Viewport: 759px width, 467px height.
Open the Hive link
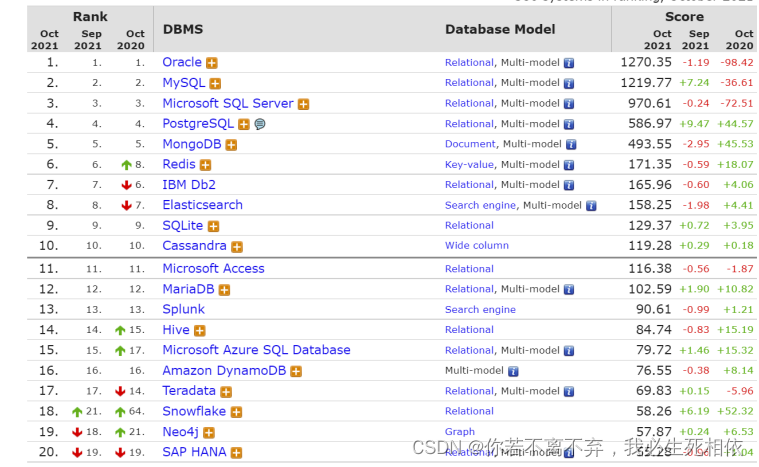[x=176, y=330]
